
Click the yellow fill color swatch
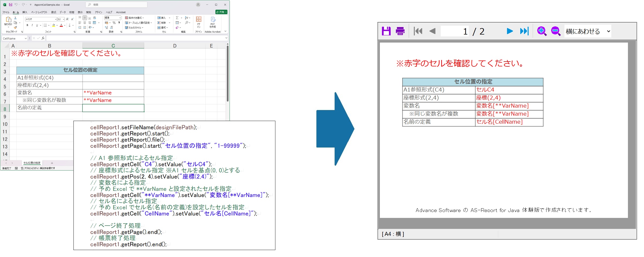coord(54,25)
